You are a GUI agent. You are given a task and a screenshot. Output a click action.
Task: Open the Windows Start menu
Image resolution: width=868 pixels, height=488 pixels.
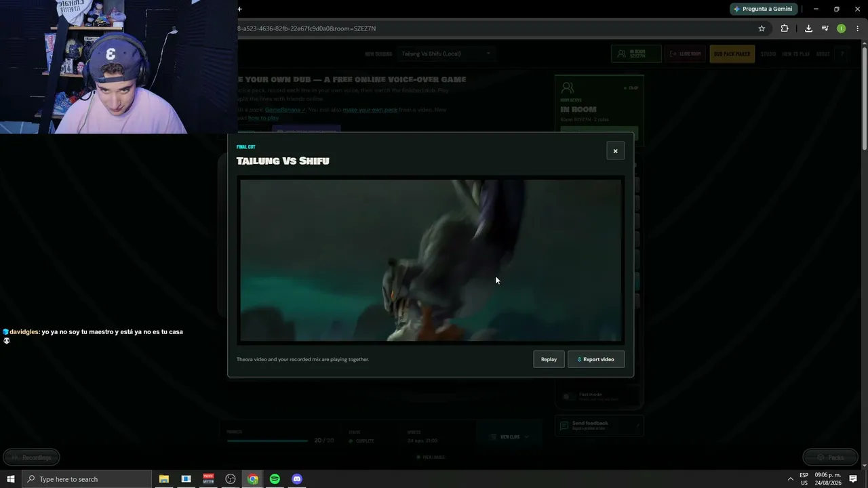pos(10,479)
